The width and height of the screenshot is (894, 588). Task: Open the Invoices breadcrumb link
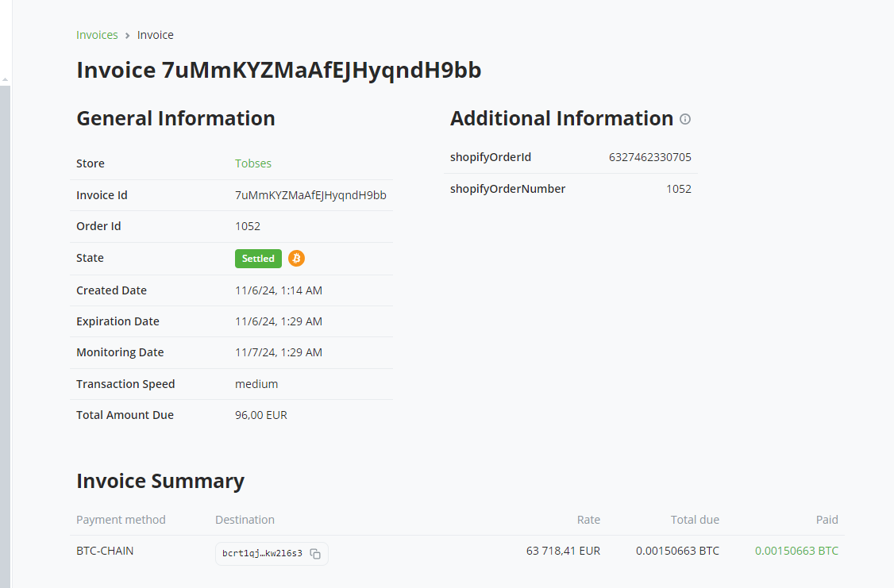point(97,34)
